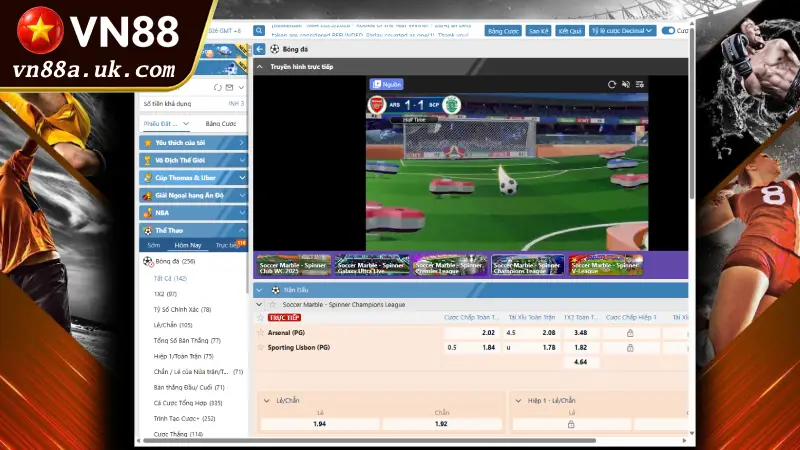Click the locked Cược Chấp Hiệp 1 cell for Sporting Lisbon
Viewport: 800px width, 450px height.
pos(630,347)
